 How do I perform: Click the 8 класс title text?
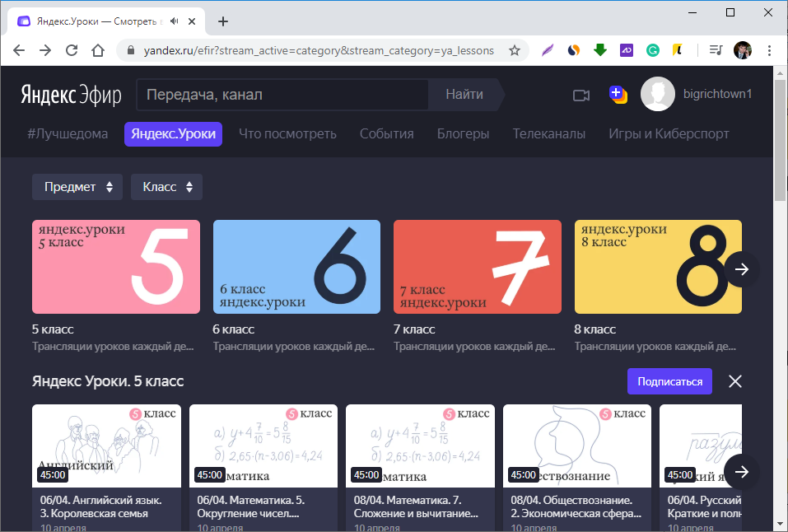click(x=595, y=329)
